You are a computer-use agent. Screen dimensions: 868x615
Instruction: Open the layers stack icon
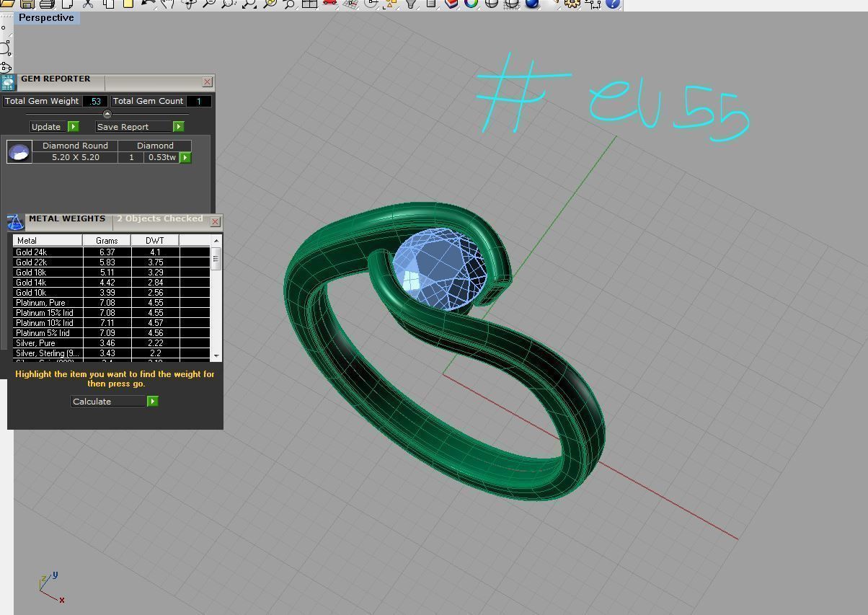[x=452, y=4]
